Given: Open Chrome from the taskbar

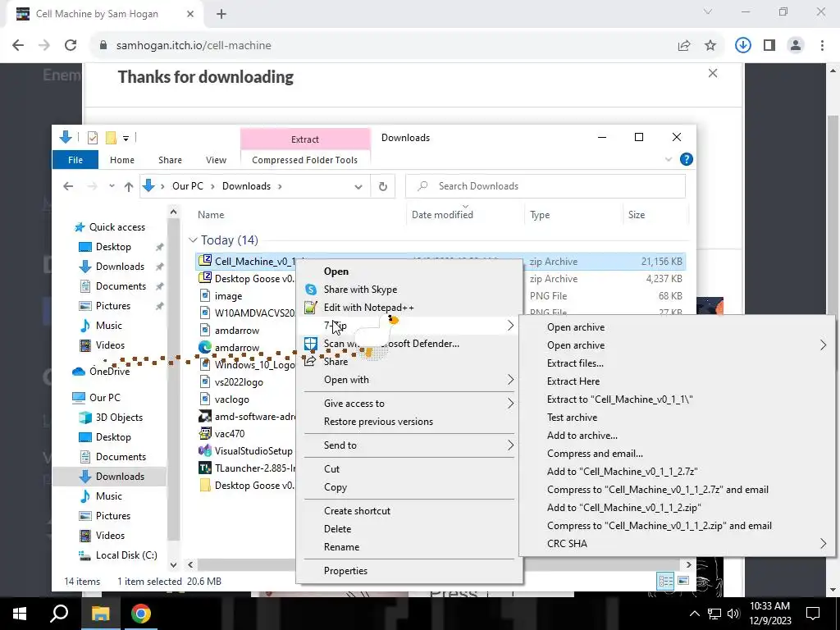Looking at the screenshot, I should pos(141,614).
